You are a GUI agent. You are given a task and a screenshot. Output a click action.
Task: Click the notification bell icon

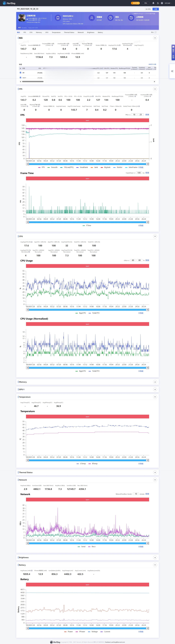click(153, 3)
